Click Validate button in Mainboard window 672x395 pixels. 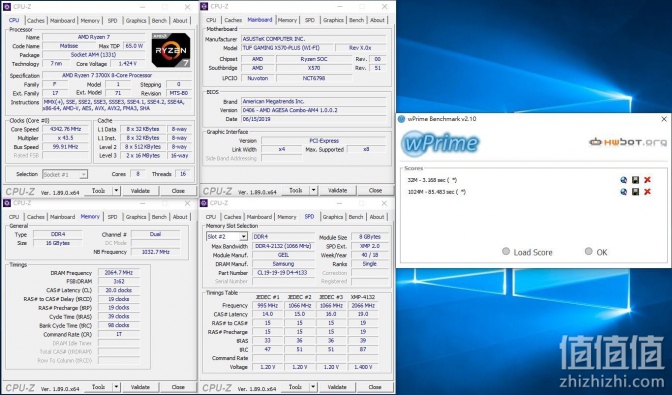tap(337, 190)
